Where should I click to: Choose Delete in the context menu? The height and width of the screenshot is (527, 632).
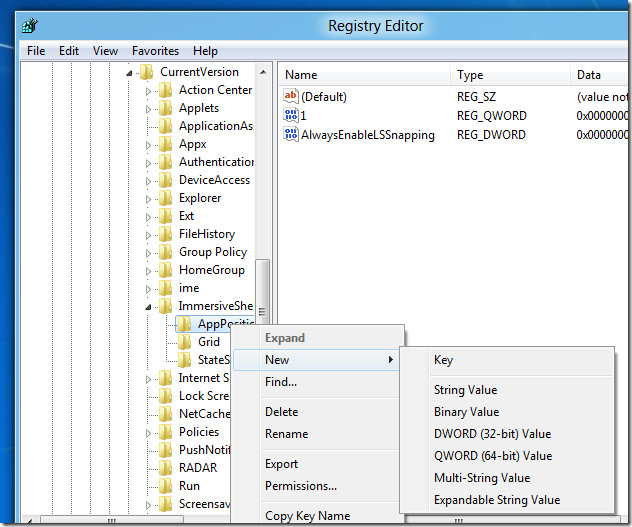pyautogui.click(x=316, y=412)
